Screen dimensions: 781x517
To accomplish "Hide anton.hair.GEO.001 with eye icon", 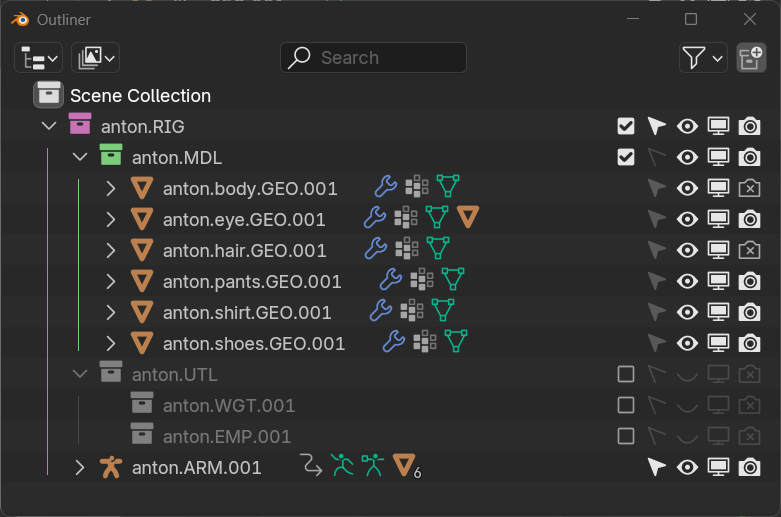I will pos(687,251).
